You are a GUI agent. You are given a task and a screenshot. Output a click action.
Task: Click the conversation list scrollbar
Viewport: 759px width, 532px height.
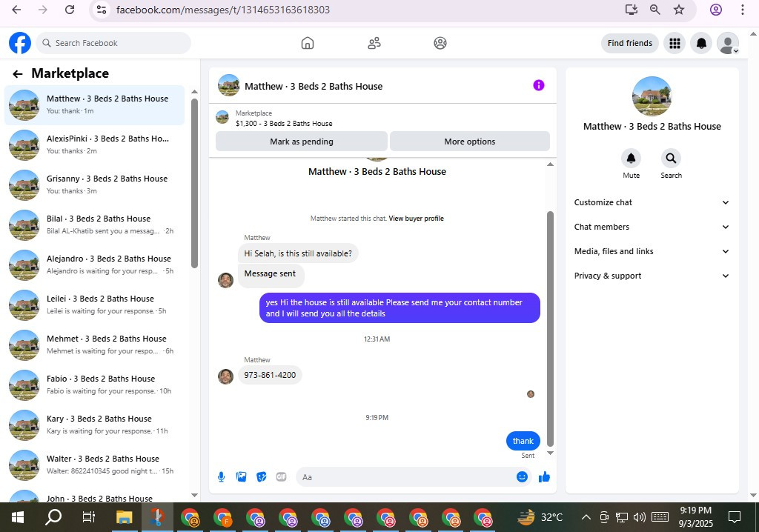195,183
